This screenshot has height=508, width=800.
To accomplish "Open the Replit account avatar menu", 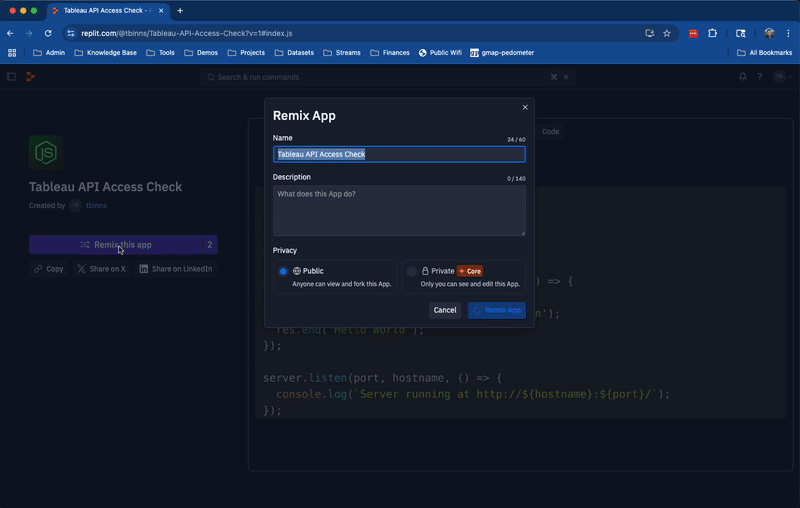I will click(782, 77).
